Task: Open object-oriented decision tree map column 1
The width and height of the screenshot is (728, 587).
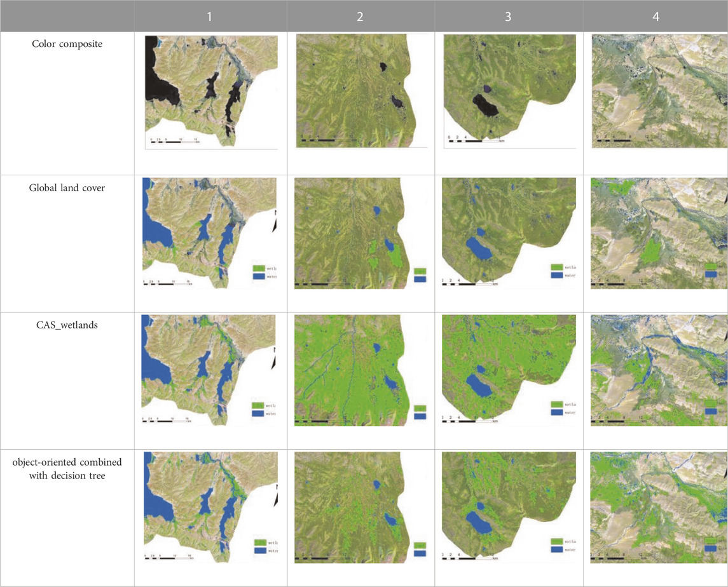Action: 211,507
